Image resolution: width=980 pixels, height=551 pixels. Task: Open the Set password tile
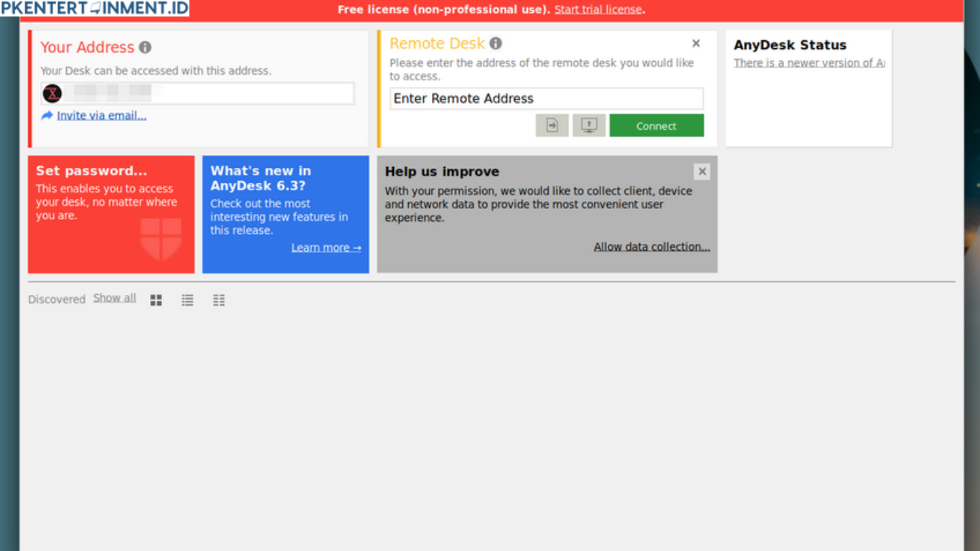tap(111, 215)
